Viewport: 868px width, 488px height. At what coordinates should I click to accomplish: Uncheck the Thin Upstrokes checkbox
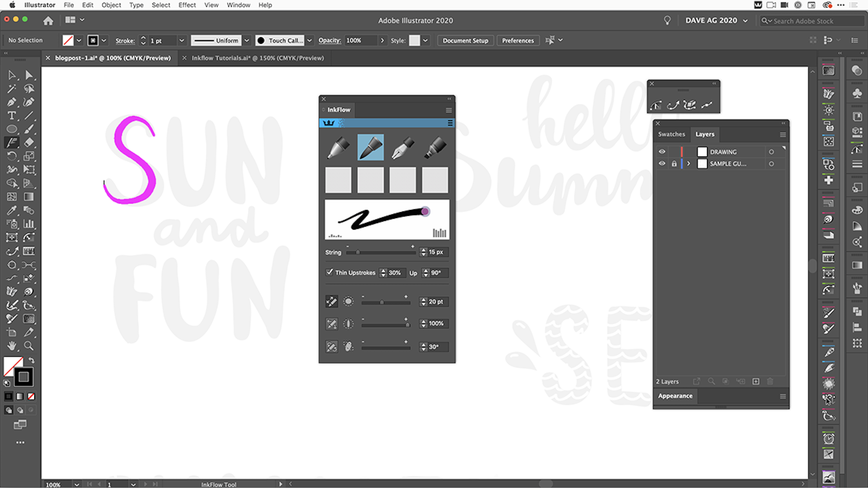pyautogui.click(x=329, y=272)
